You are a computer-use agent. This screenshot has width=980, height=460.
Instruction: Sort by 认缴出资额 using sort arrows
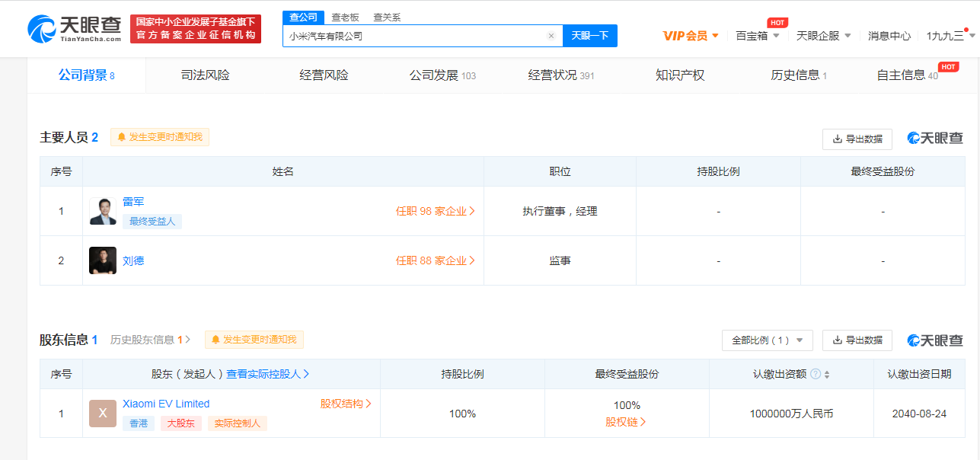(x=827, y=374)
